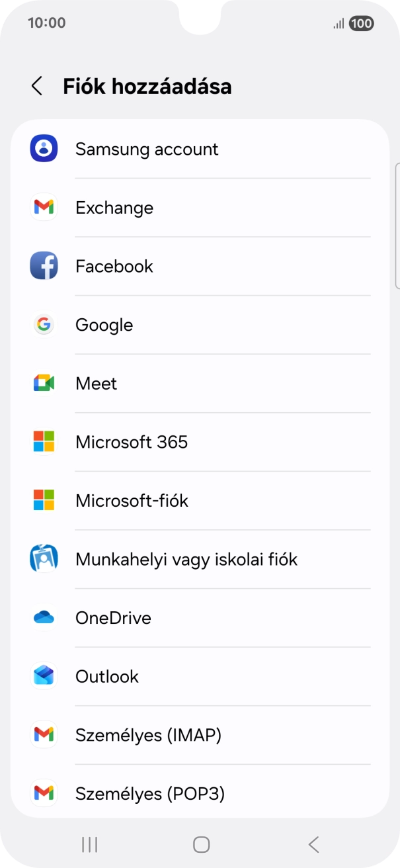The width and height of the screenshot is (400, 868).
Task: Tap the Google icon
Action: [43, 324]
